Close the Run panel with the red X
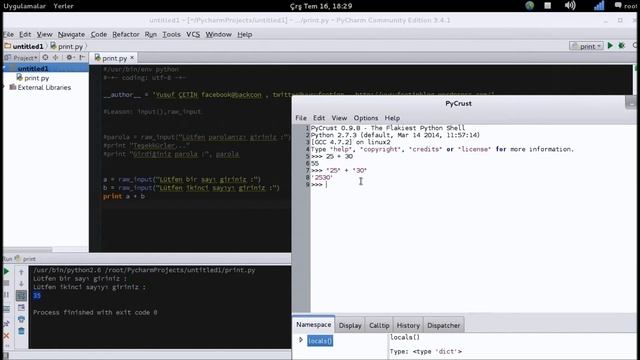 [6, 336]
